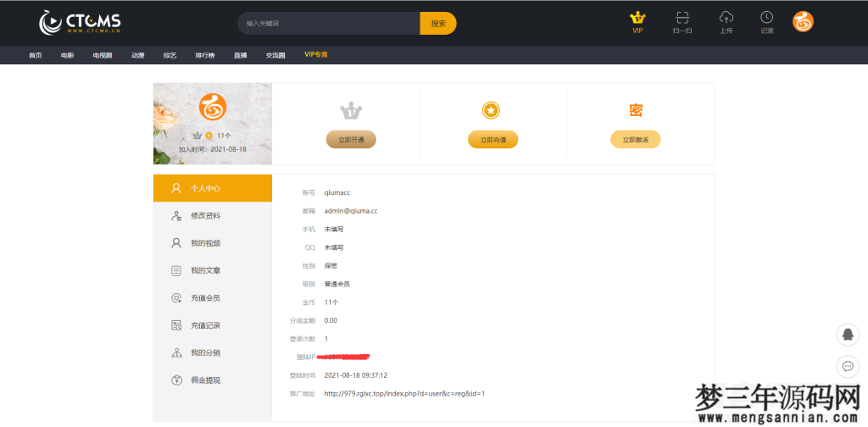
Task: Select 个人中心 sidebar tab
Action: point(213,188)
